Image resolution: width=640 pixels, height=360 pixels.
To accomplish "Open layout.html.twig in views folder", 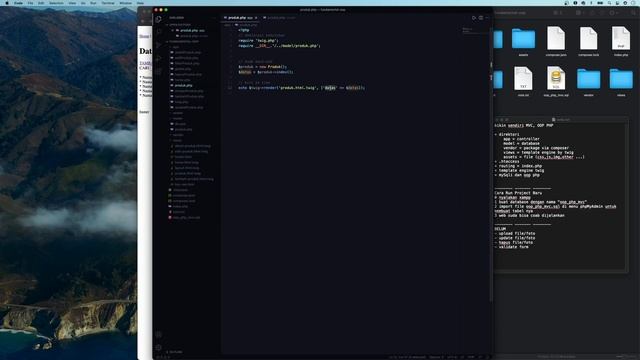I will click(187, 168).
